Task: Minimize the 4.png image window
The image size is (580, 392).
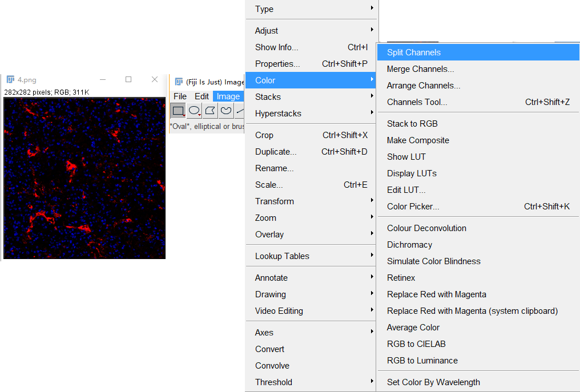Action: pos(103,79)
